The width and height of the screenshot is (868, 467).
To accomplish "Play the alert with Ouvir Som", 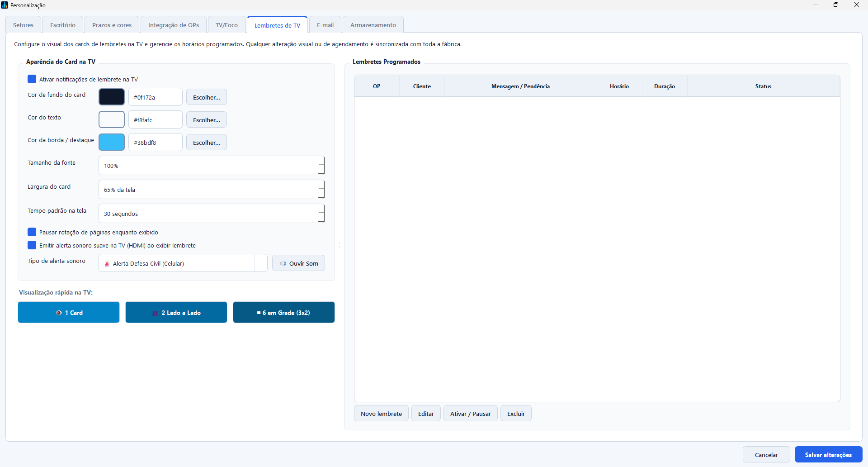I will [298, 263].
